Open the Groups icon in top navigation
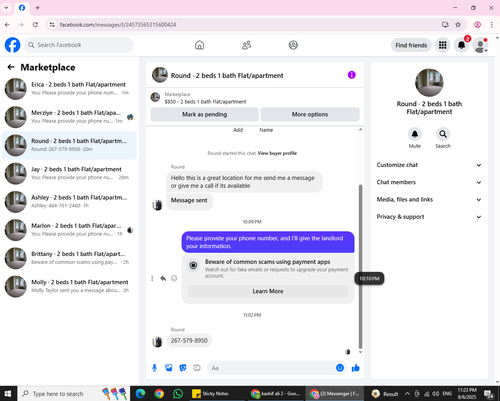Screen dimensions: 500x401 293,45
